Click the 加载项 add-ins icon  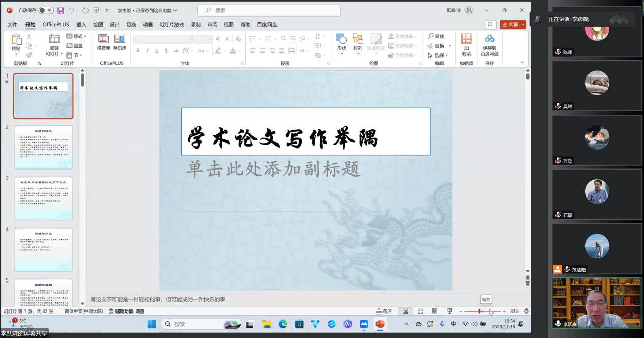pyautogui.click(x=466, y=45)
